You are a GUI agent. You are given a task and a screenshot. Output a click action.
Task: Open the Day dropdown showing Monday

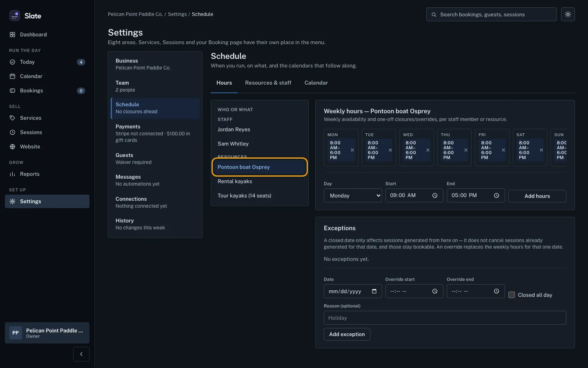tap(353, 195)
